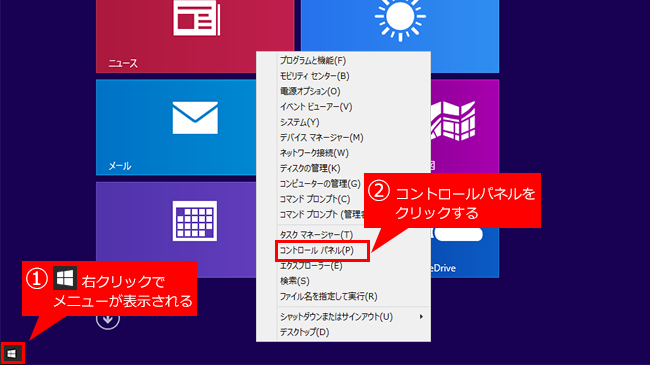Viewport: 650px width, 365px height.
Task: Expand シャットダウンまたはサインアウト(U) submenu
Action: (x=343, y=317)
